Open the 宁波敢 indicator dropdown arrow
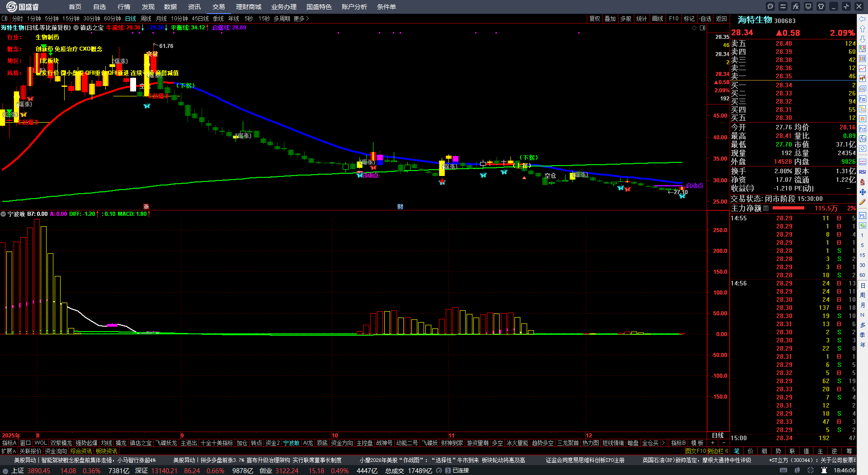This screenshot has height=475, width=868. tap(3, 214)
